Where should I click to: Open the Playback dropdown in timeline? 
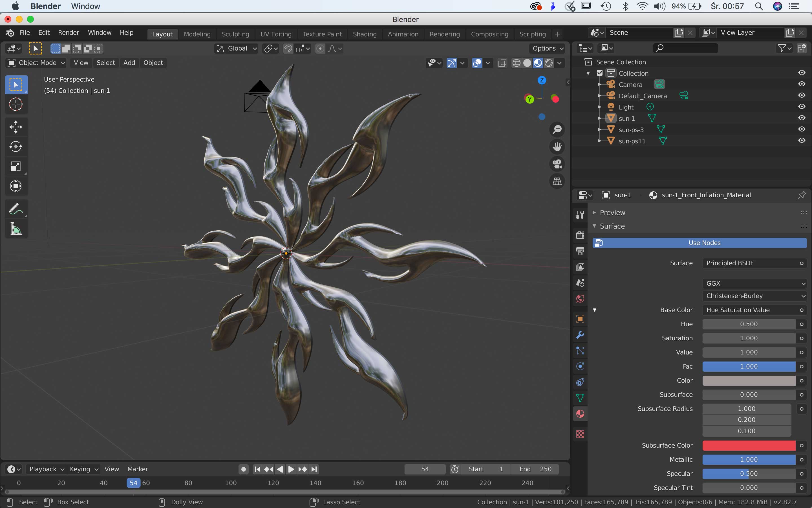(x=46, y=469)
